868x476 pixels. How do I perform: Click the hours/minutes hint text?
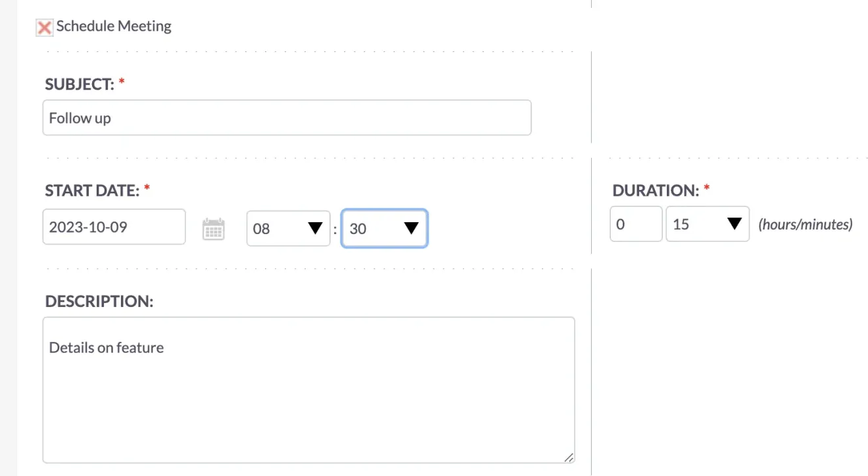pyautogui.click(x=805, y=224)
